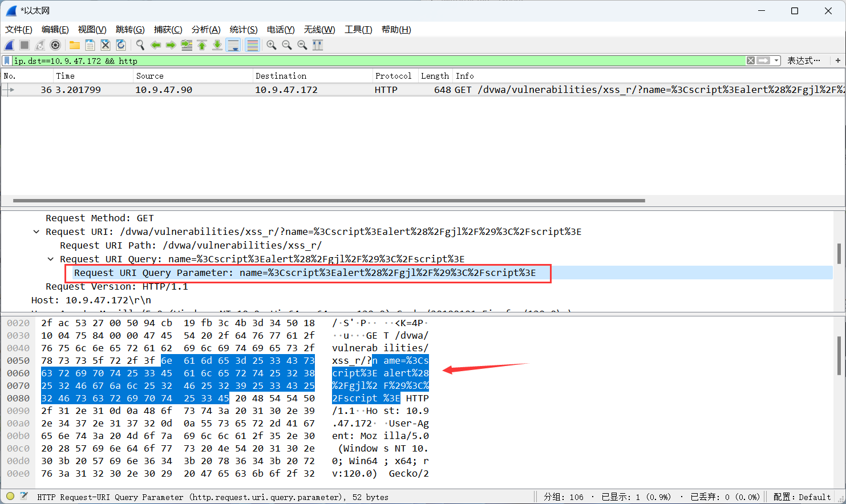Image resolution: width=846 pixels, height=504 pixels.
Task: Open the 无线(W) menu
Action: [319, 30]
